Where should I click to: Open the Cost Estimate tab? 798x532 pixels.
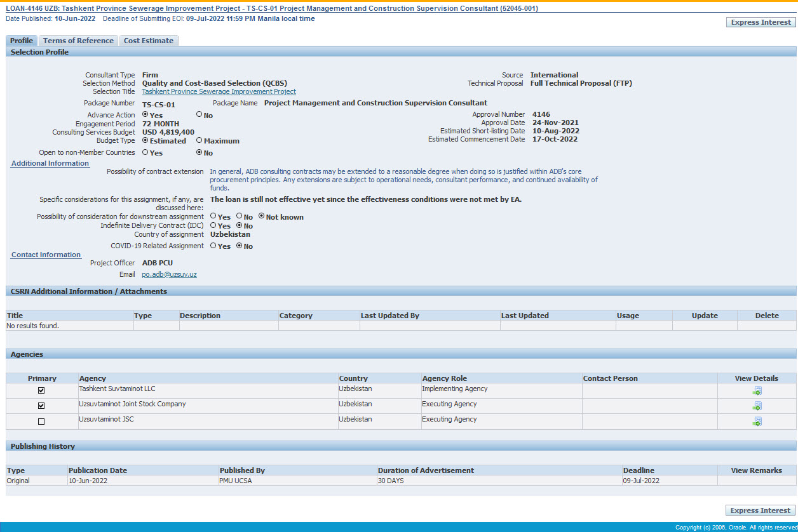click(149, 41)
